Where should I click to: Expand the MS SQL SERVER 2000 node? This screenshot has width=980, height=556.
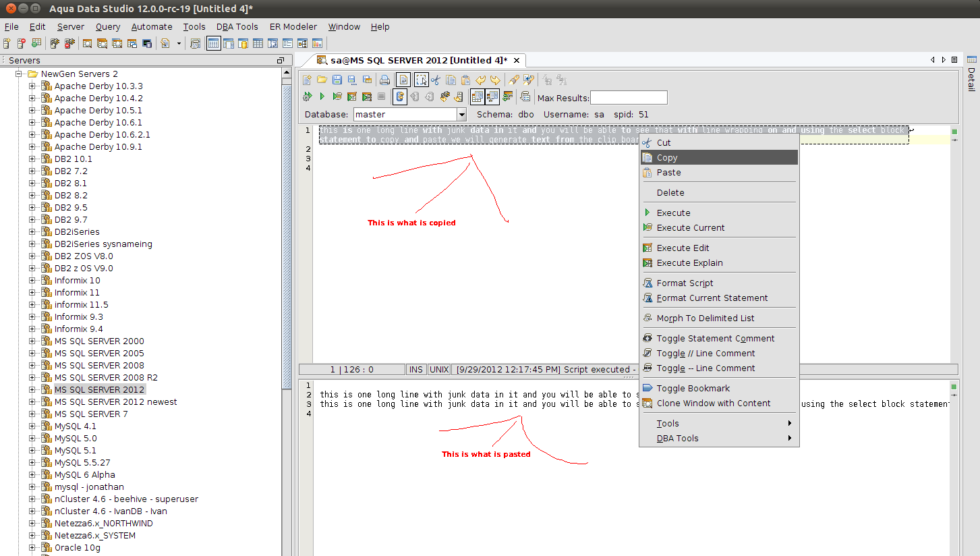click(32, 341)
